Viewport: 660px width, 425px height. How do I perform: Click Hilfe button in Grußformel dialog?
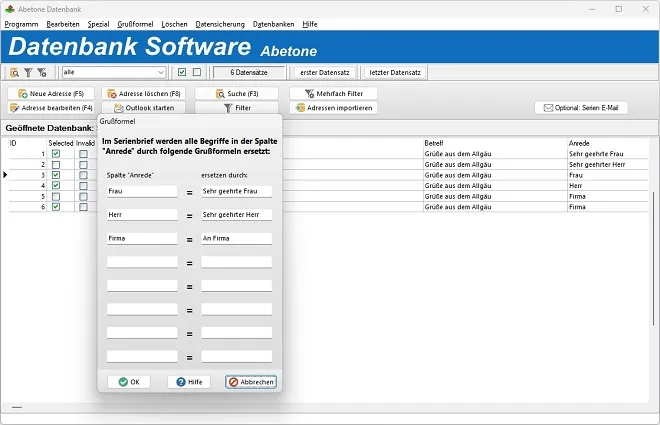pyautogui.click(x=189, y=382)
